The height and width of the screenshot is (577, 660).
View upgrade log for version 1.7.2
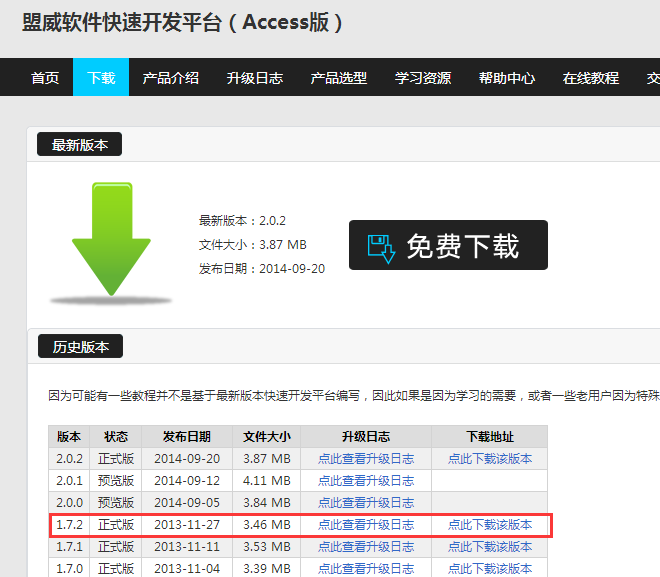tap(366, 525)
